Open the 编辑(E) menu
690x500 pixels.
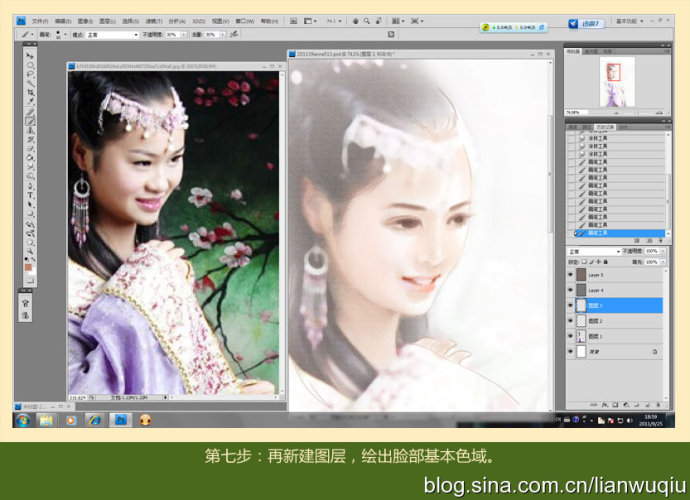(x=63, y=21)
